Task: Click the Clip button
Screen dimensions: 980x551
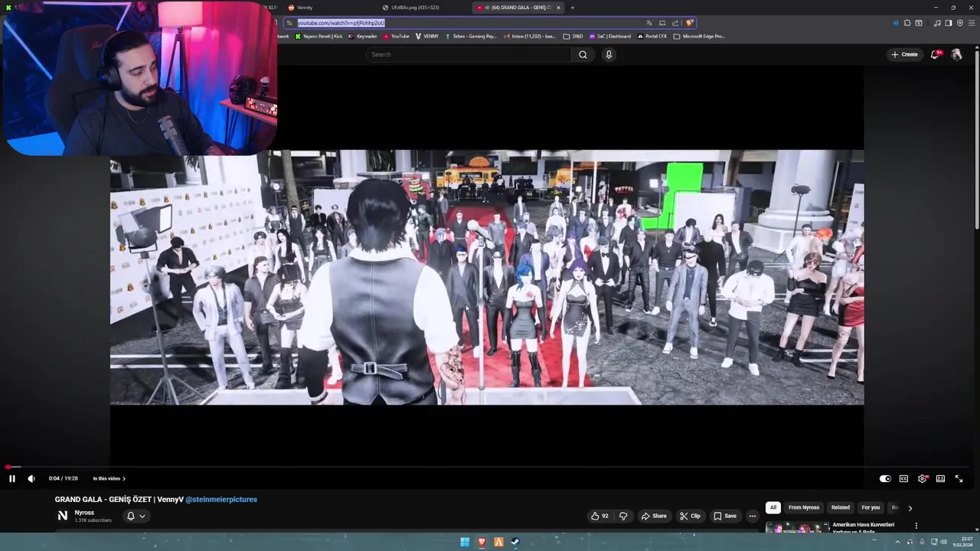Action: pos(690,516)
